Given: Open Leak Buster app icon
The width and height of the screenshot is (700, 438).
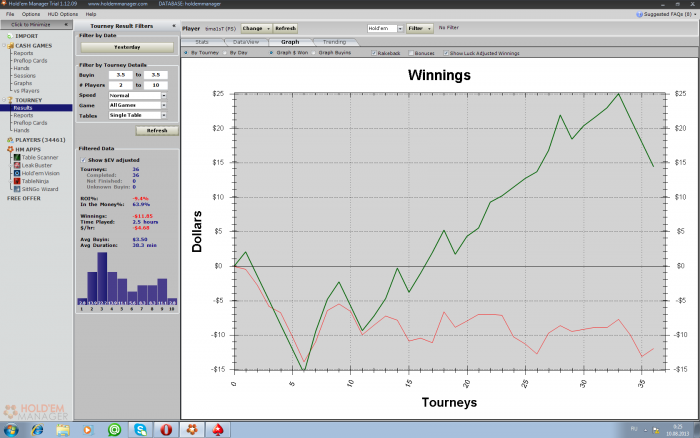Looking at the screenshot, I should [x=17, y=165].
